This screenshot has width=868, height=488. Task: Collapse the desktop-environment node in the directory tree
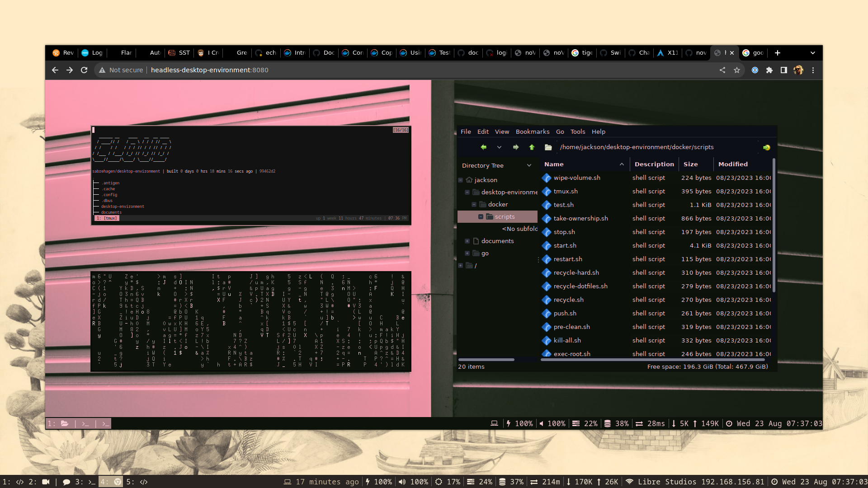[x=467, y=192]
